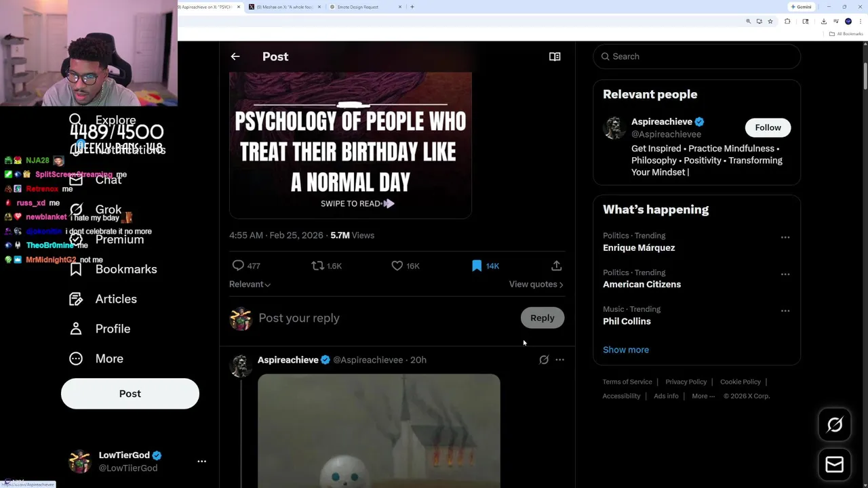Open LowTierGod account menu dots
The width and height of the screenshot is (868, 488).
pos(201,462)
